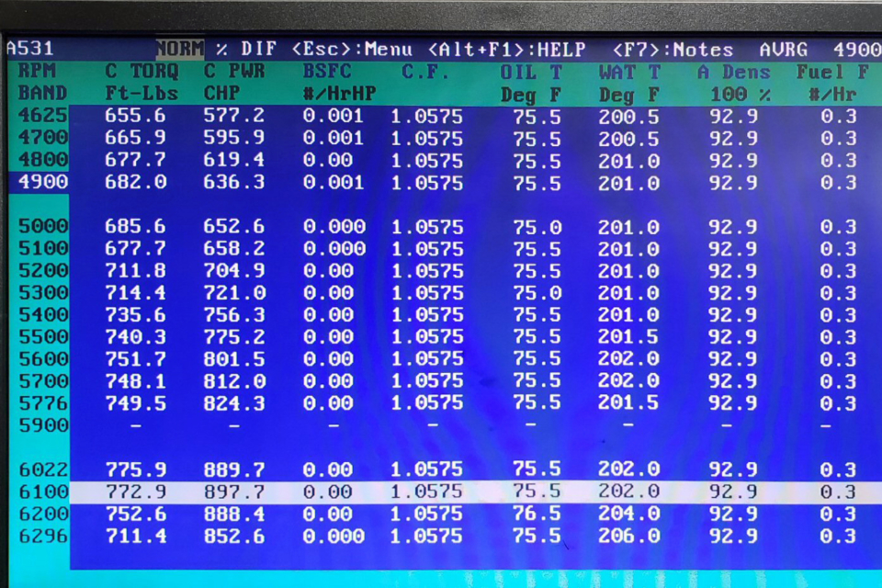This screenshot has height=588, width=882.
Task: Click power value 577.2
Action: (234, 116)
